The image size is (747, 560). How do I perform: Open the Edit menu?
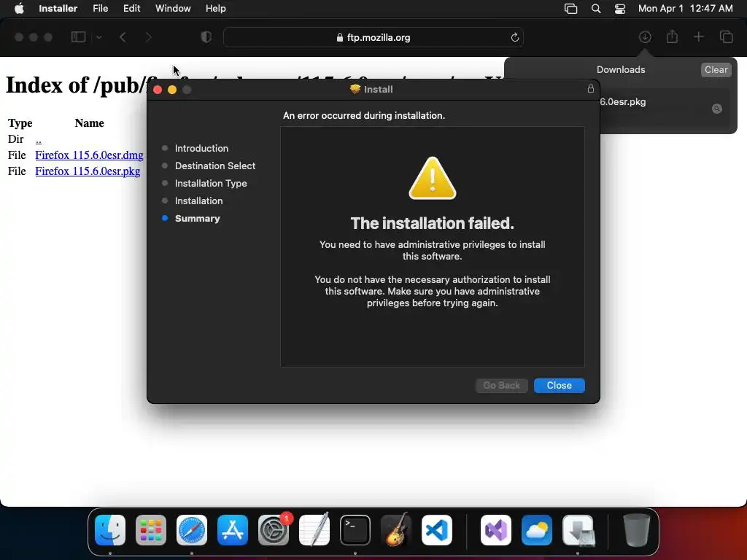coord(131,8)
